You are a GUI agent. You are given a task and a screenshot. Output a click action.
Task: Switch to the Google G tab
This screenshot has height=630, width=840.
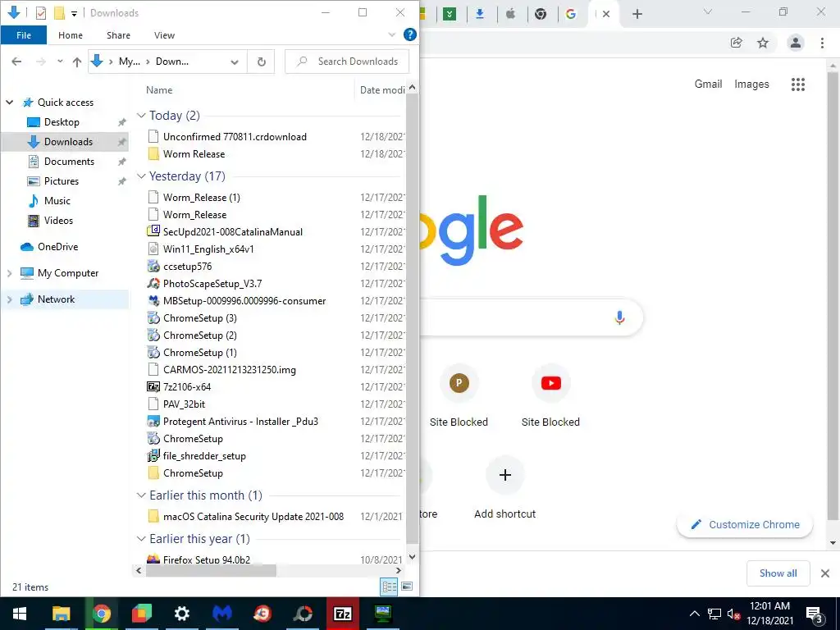(x=571, y=14)
